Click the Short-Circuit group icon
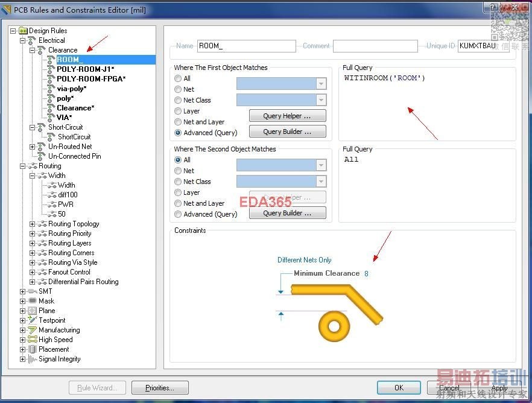The image size is (532, 403). (x=42, y=127)
